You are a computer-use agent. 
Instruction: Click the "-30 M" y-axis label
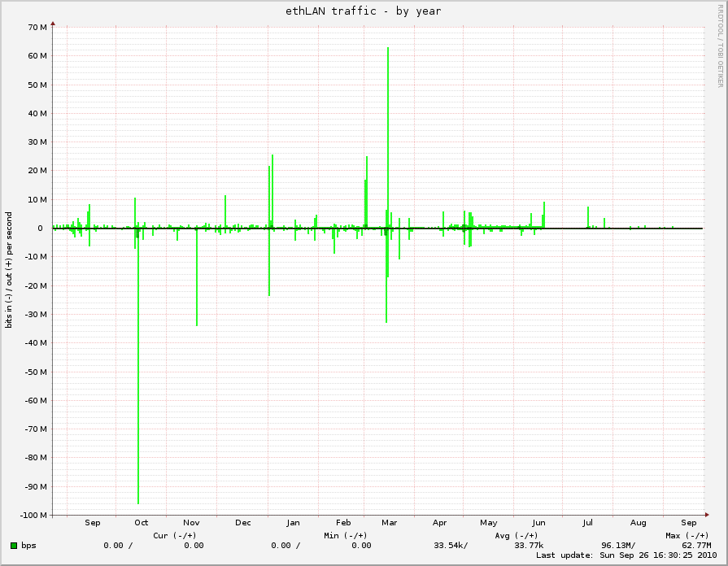tap(36, 315)
